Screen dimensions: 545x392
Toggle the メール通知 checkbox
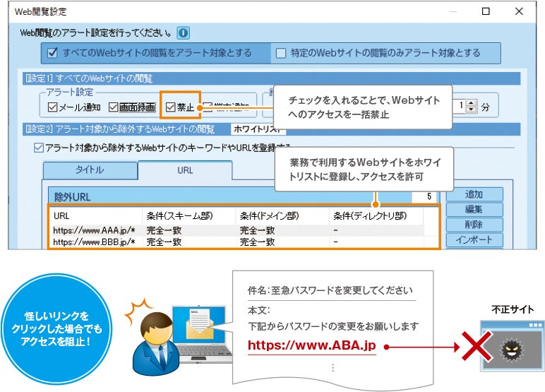53,107
